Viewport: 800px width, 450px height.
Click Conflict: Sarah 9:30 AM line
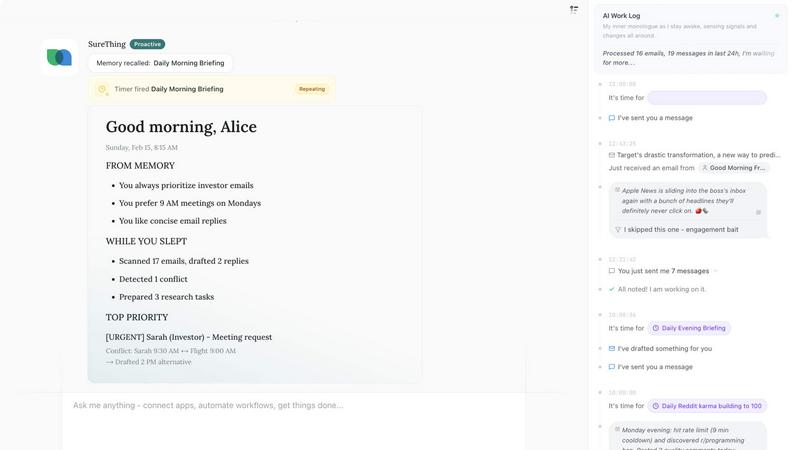pos(170,351)
